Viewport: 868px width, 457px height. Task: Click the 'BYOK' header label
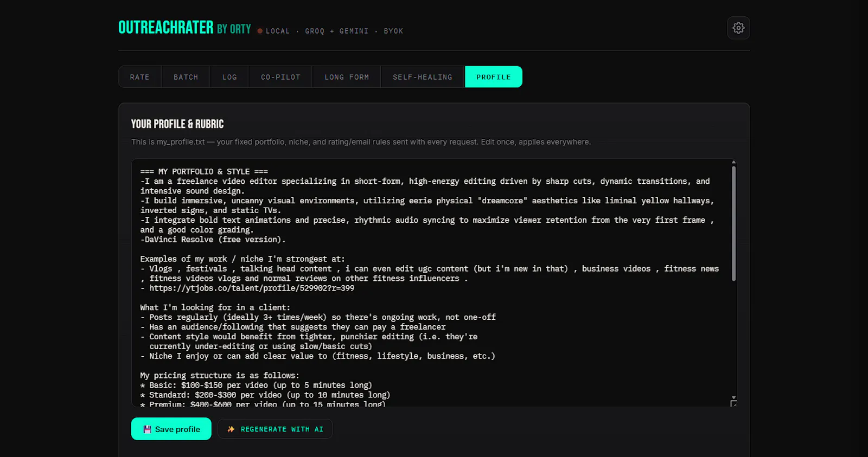(x=393, y=31)
